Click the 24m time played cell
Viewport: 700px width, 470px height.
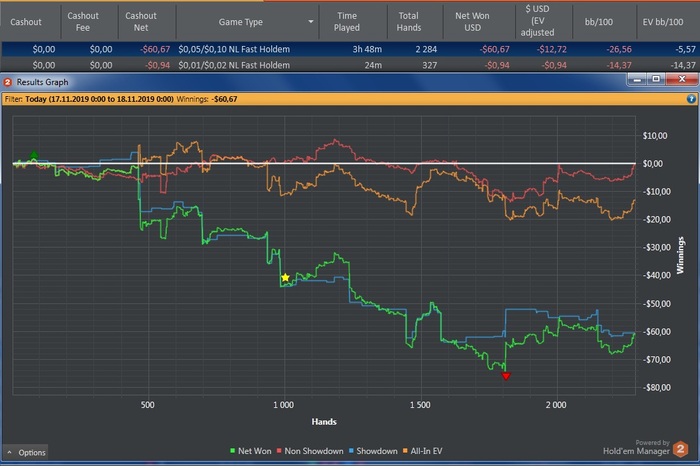click(373, 65)
